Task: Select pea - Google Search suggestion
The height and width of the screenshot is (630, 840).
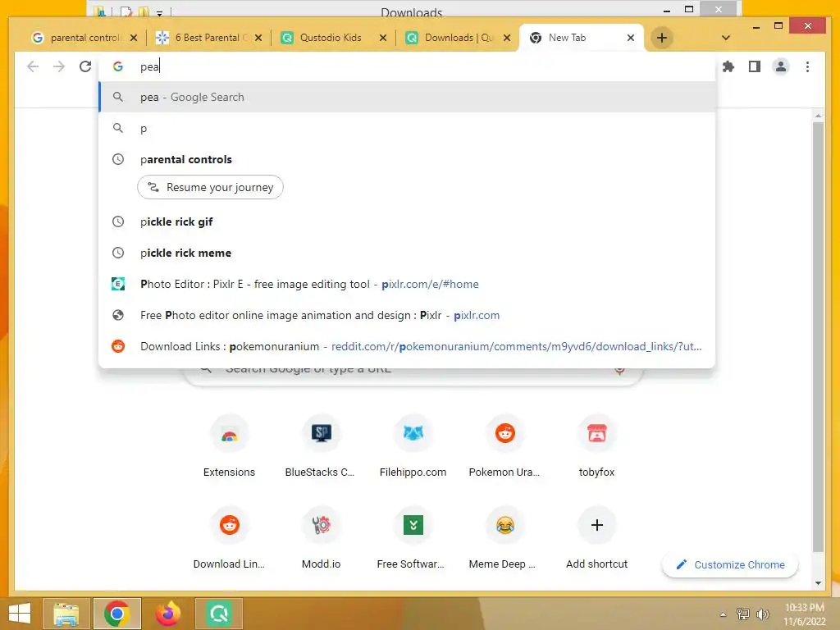Action: 407,97
